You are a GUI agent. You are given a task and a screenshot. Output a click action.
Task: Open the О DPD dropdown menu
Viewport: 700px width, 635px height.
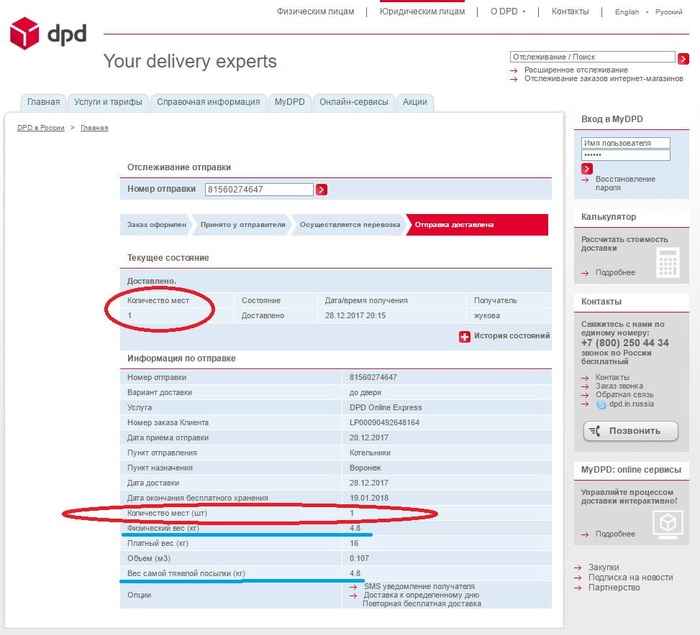tap(507, 12)
